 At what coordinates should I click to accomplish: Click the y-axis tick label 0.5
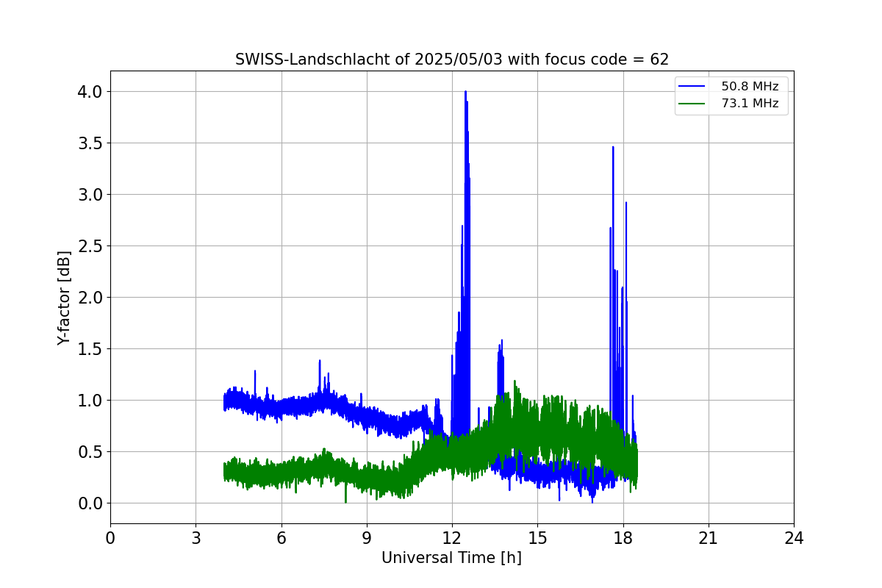tap(91, 452)
